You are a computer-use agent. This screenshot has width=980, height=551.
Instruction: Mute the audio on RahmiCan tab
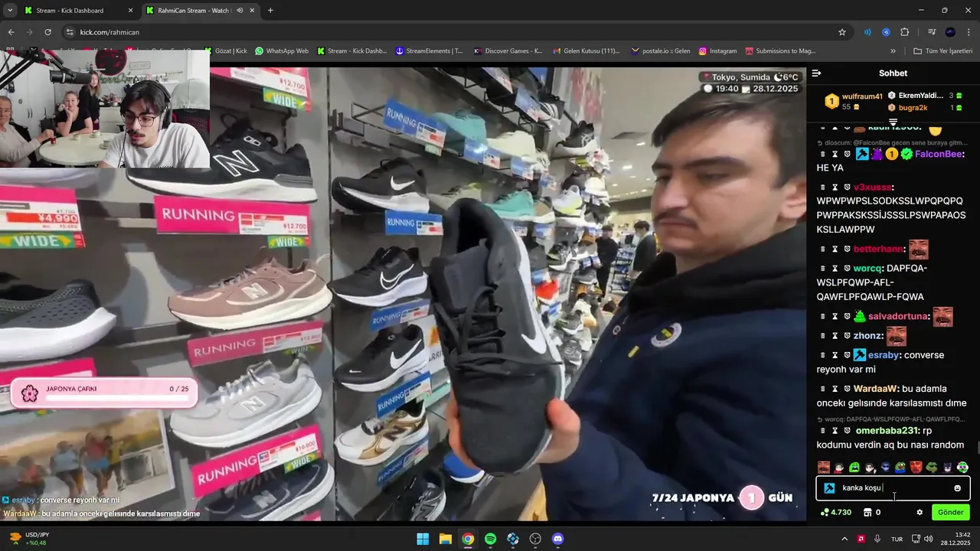coord(240,11)
